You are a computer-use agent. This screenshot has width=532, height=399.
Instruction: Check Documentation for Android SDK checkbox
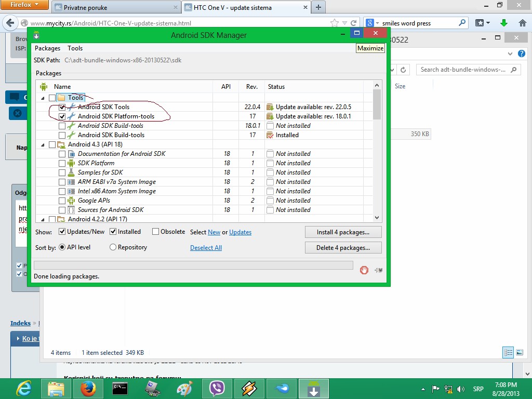(62, 154)
